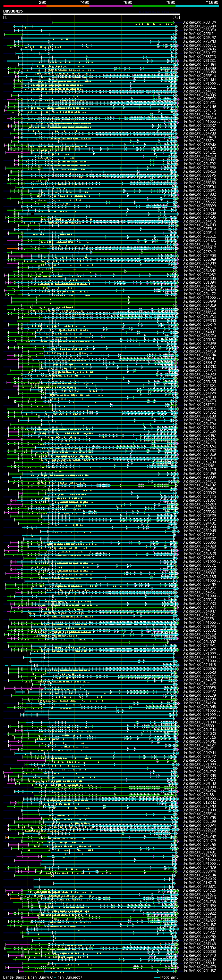Click hit label UniRef100_Q55AP9
The width and height of the screenshot is (222, 980).
199,302
